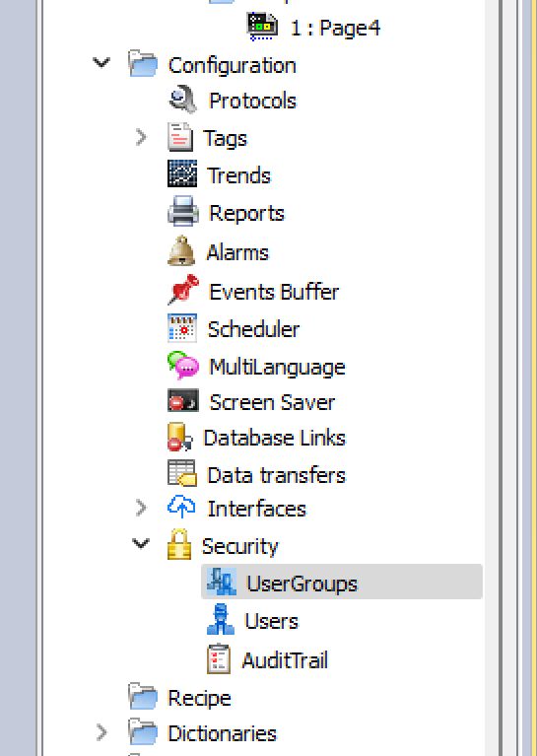Viewport: 537px width, 756px height.
Task: Click the MultiLanguage speech bubbles icon
Action: [182, 366]
